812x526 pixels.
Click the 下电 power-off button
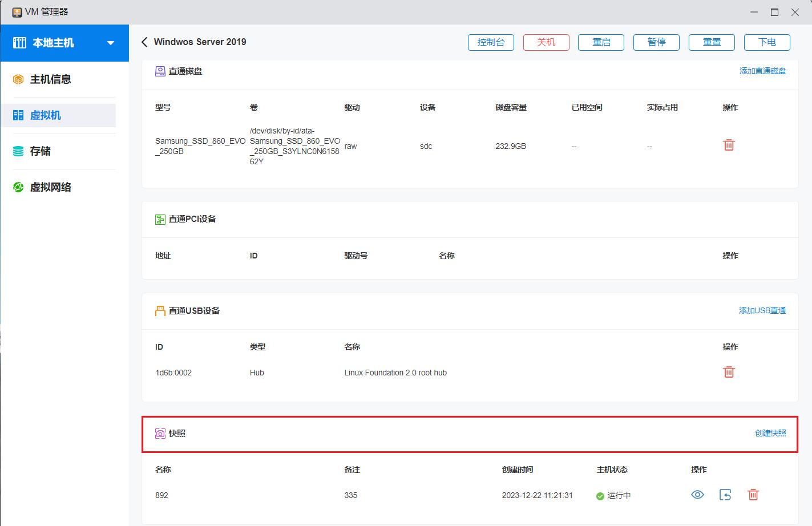pos(767,42)
